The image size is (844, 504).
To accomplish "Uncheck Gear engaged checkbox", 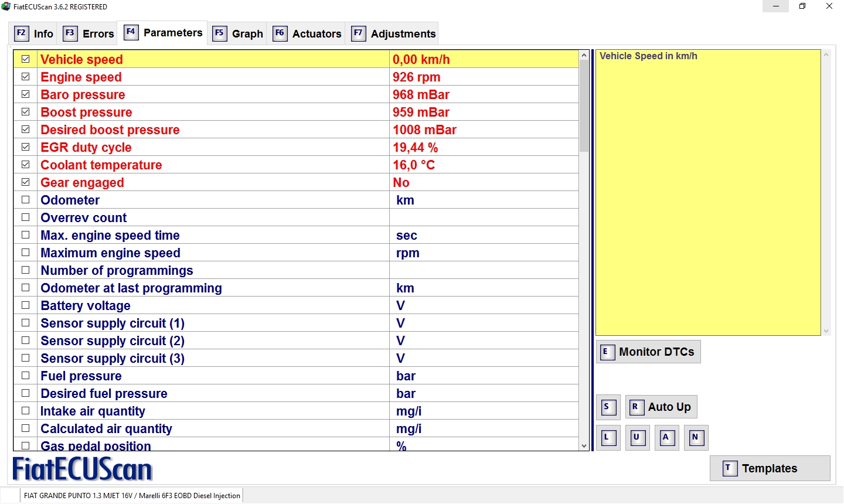I will point(26,182).
